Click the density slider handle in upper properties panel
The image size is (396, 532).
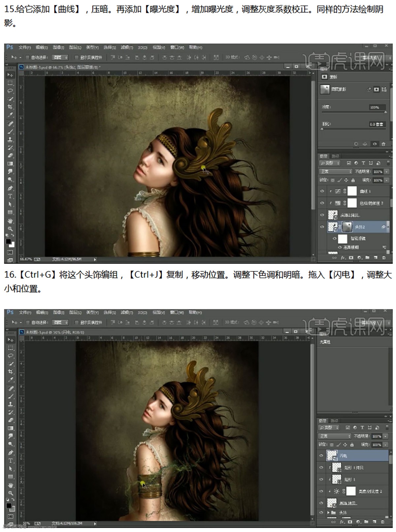click(x=385, y=112)
